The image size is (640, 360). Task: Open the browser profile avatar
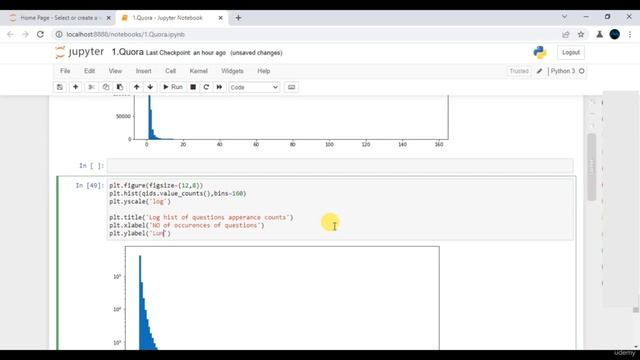click(x=615, y=34)
